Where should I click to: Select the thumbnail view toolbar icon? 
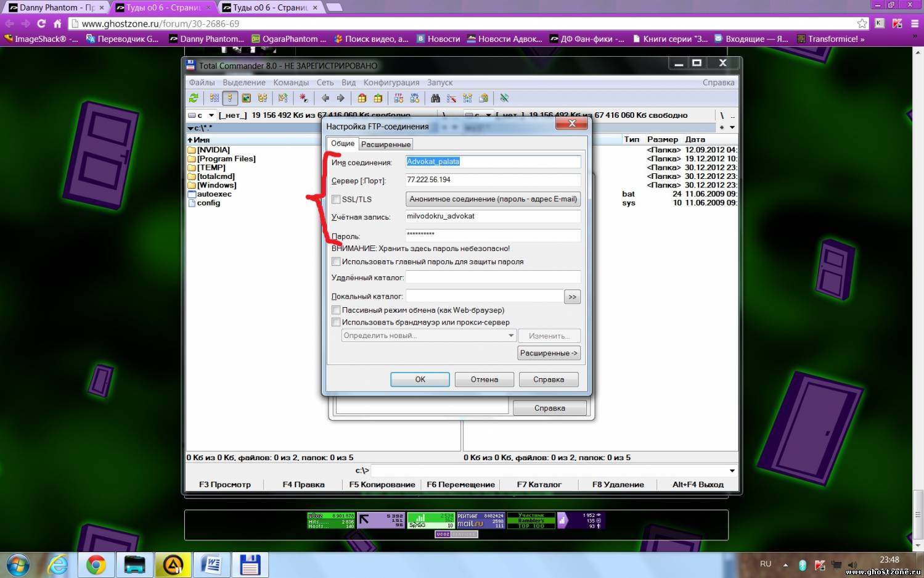point(246,98)
